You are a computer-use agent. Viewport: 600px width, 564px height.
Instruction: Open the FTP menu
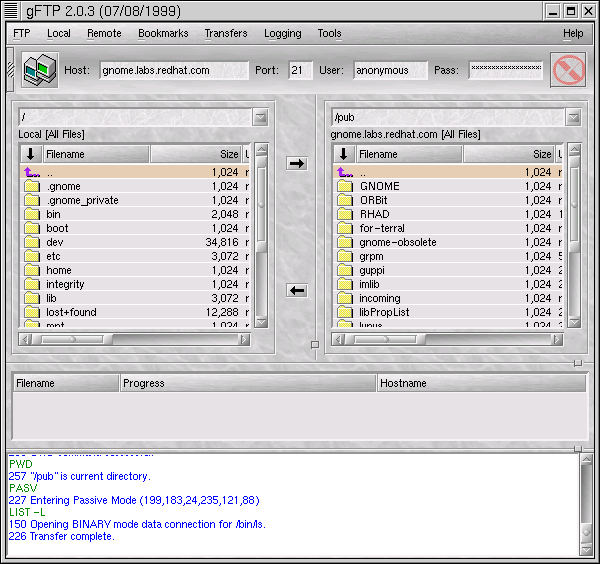22,34
